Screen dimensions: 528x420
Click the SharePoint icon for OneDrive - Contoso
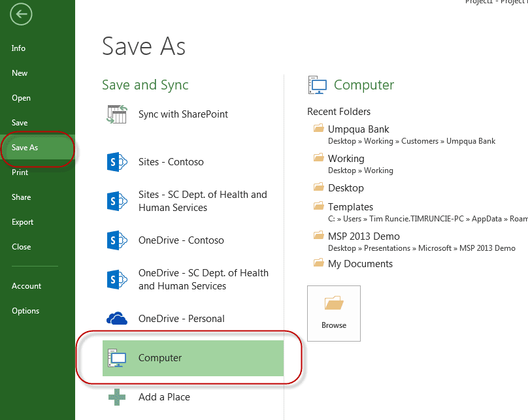(117, 240)
